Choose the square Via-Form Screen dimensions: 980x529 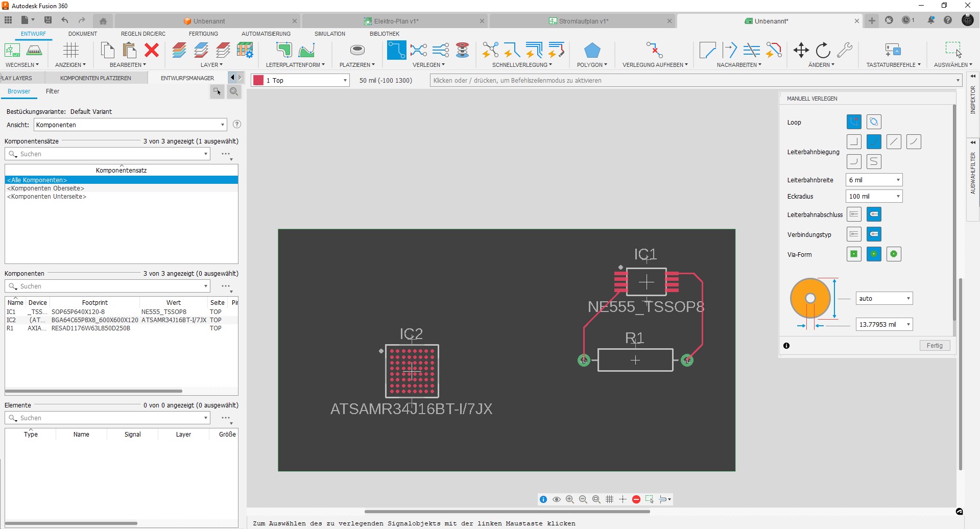click(x=854, y=254)
